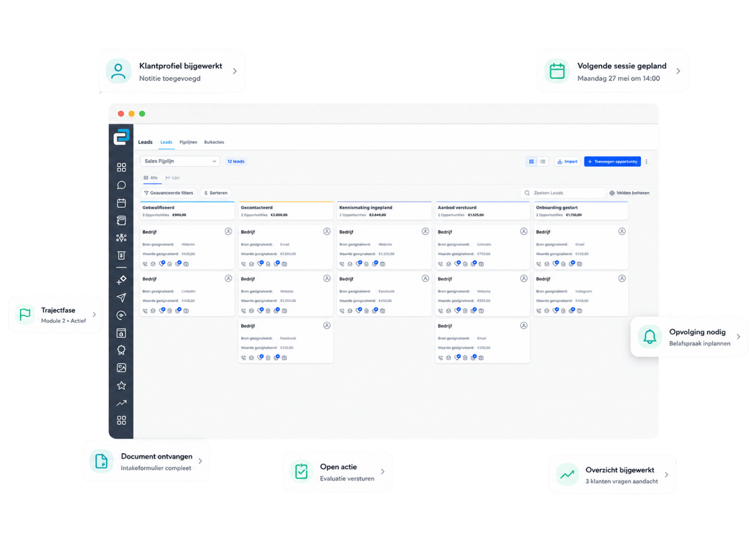Click the trend icon on Overzicht bijgewerkt
Screen dimensions: 756x544
point(568,475)
